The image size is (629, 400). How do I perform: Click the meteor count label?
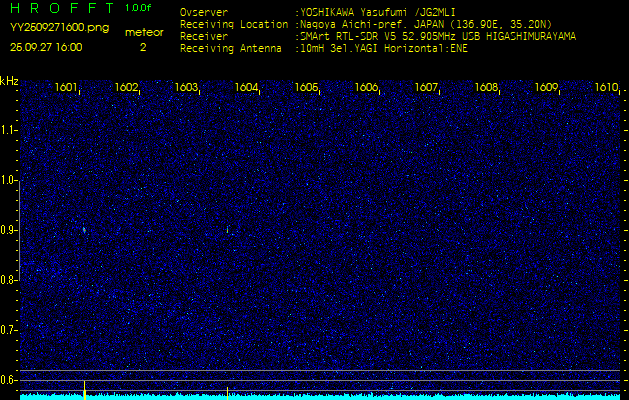click(143, 32)
